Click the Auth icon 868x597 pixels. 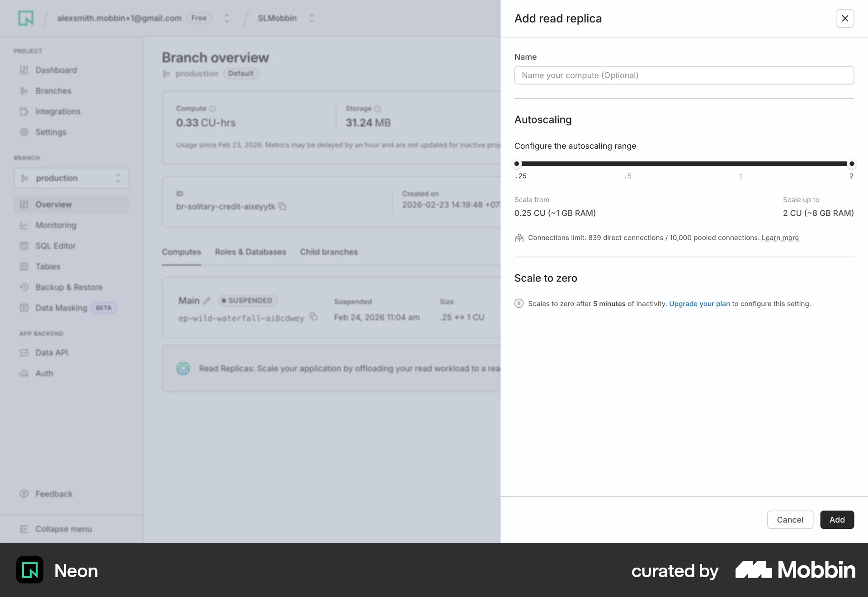[x=24, y=374]
